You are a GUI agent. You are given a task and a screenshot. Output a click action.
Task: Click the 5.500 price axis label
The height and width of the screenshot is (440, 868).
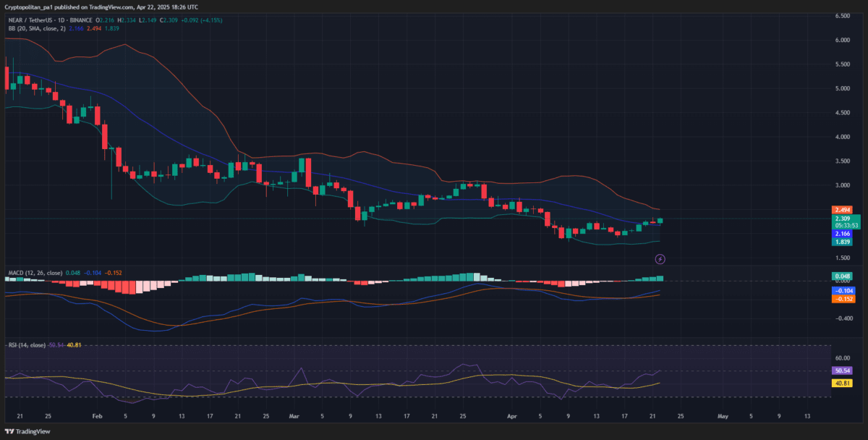pos(842,64)
